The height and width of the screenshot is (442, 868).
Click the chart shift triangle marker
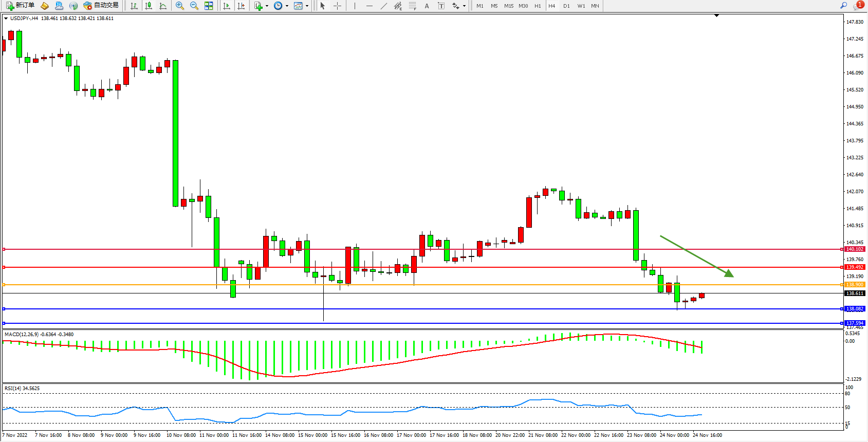pyautogui.click(x=716, y=16)
